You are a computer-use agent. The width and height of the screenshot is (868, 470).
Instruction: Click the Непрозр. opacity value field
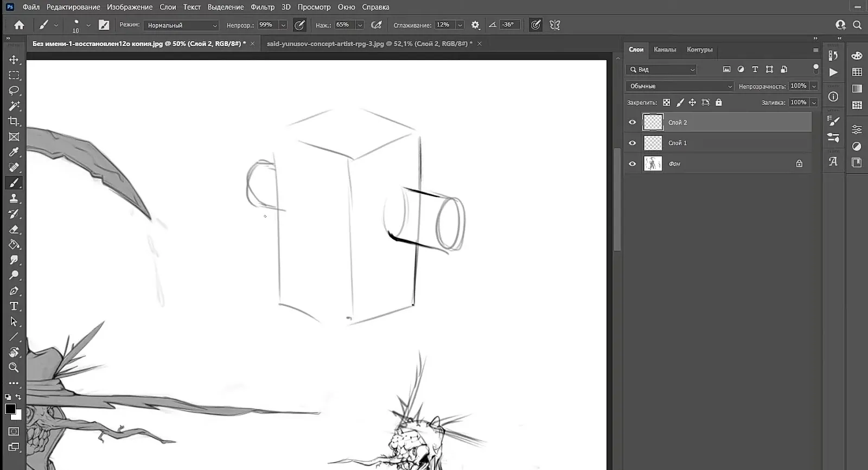[x=267, y=25]
